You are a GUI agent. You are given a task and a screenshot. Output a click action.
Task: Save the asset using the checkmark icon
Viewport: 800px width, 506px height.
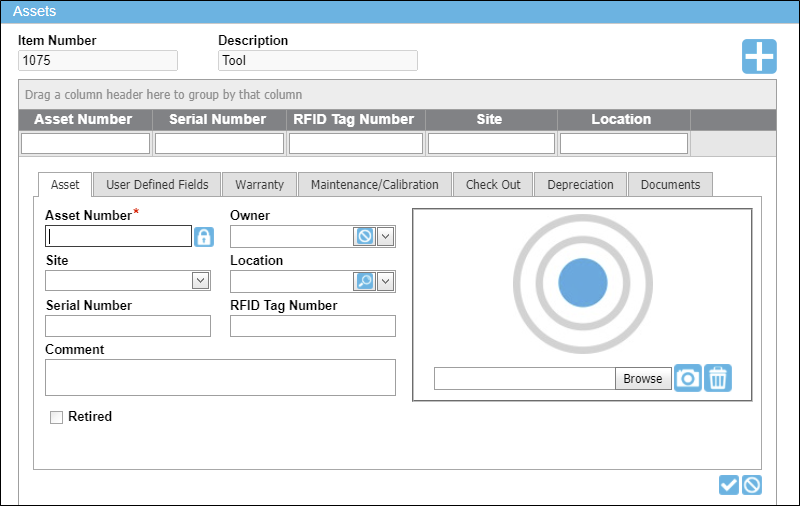(x=729, y=485)
